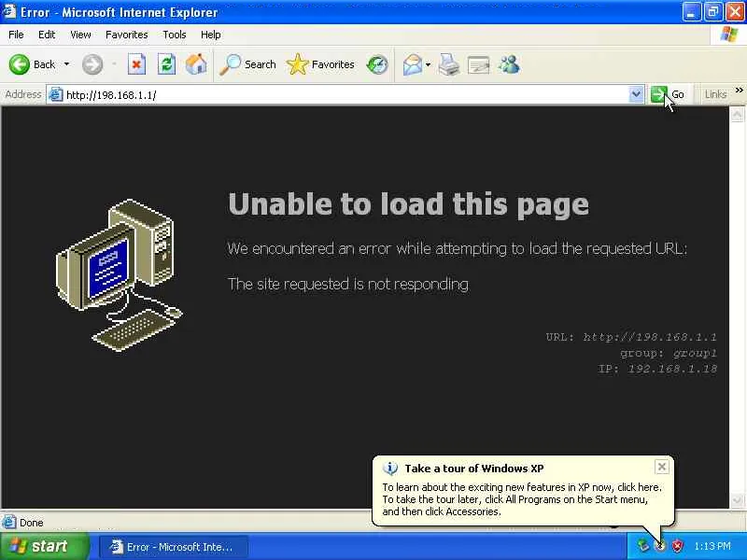Image resolution: width=747 pixels, height=560 pixels.
Task: Click the IE icon in title bar
Action: pos(9,11)
